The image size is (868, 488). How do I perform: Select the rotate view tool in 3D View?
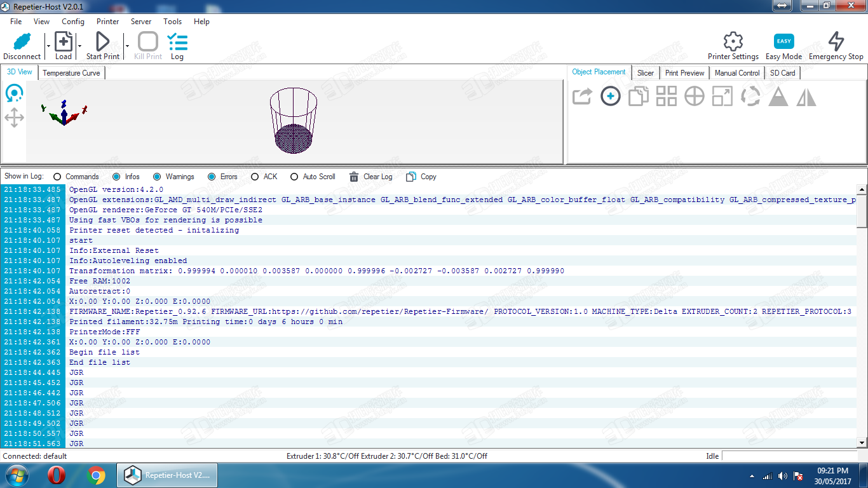[x=14, y=94]
